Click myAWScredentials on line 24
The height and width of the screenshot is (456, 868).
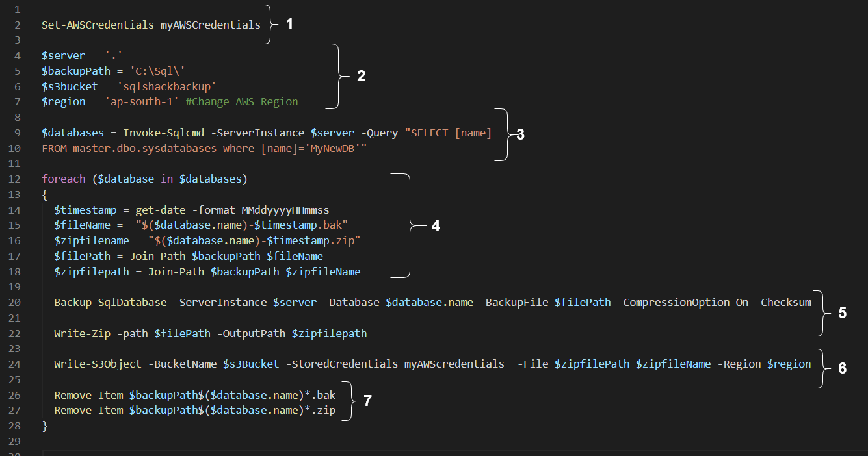[454, 364]
